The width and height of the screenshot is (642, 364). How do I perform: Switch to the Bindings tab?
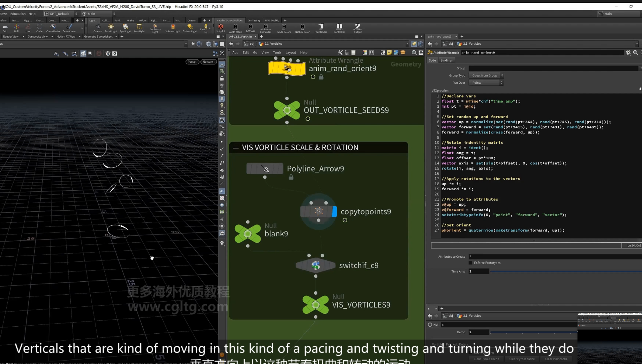coord(446,60)
